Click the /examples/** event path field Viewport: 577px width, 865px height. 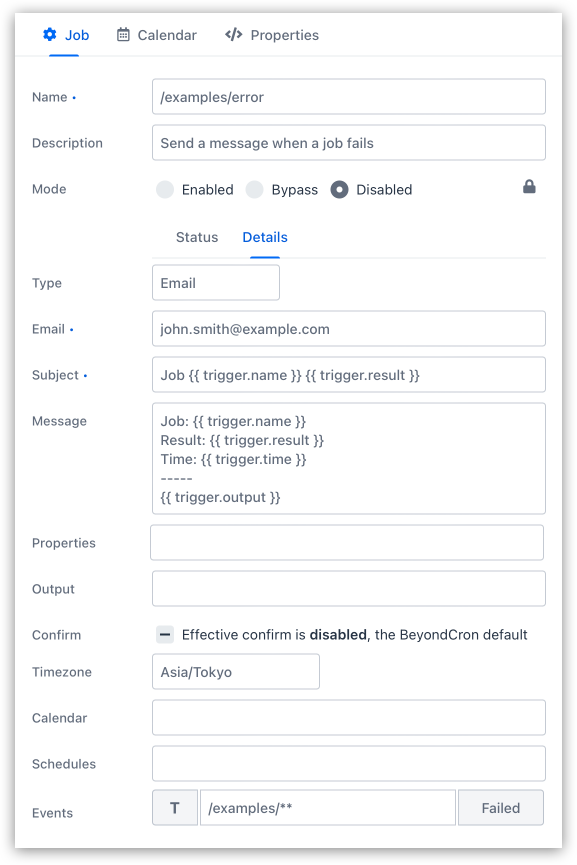pyautogui.click(x=328, y=808)
